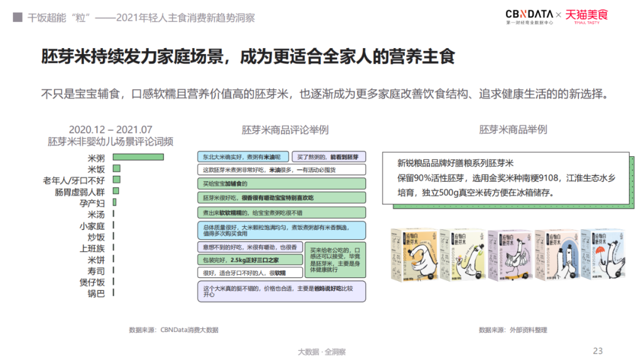Click the comment 这个大米真的挺不错的
The width and height of the screenshot is (642, 364).
(x=282, y=291)
